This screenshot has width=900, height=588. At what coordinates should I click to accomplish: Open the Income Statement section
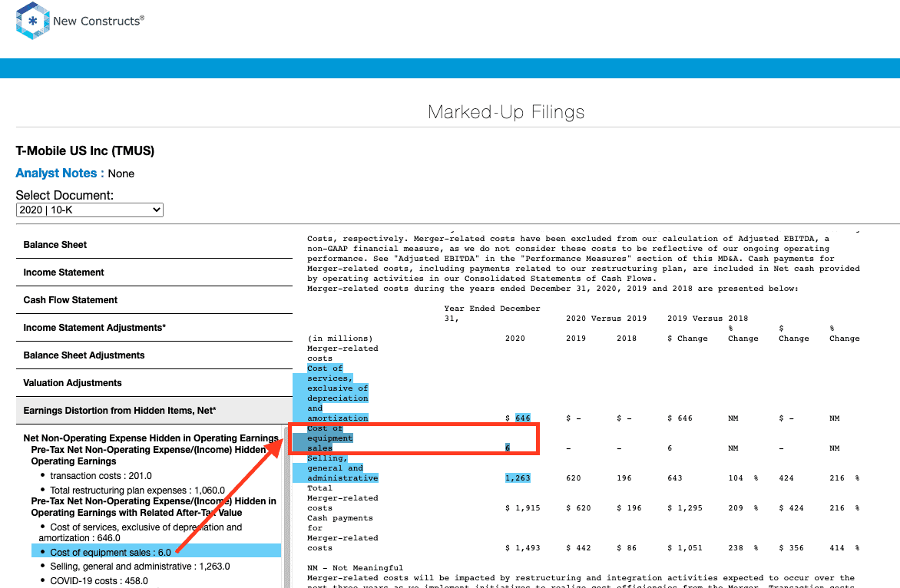[x=154, y=273]
